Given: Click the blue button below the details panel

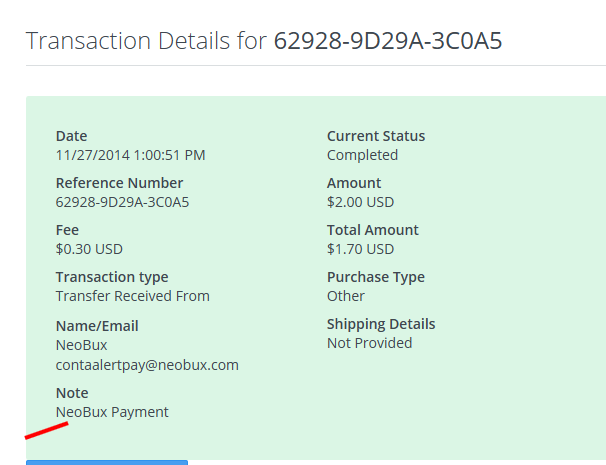Looking at the screenshot, I should [107, 462].
